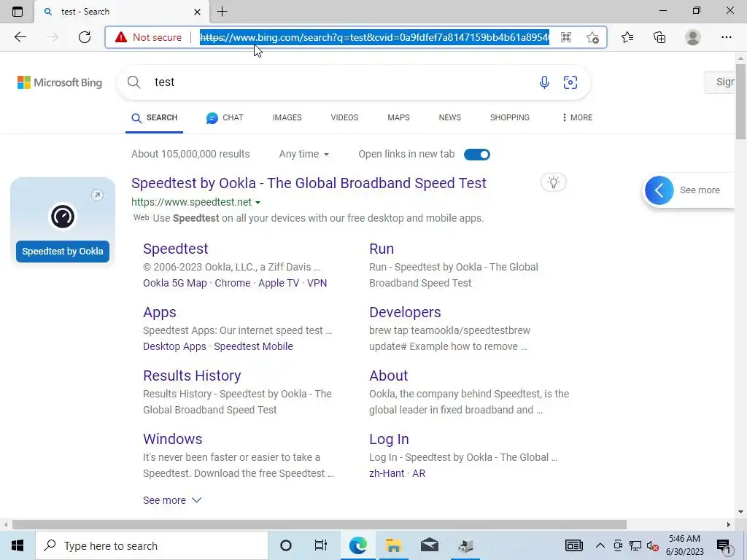
Task: Click the address bar URL
Action: tap(374, 37)
